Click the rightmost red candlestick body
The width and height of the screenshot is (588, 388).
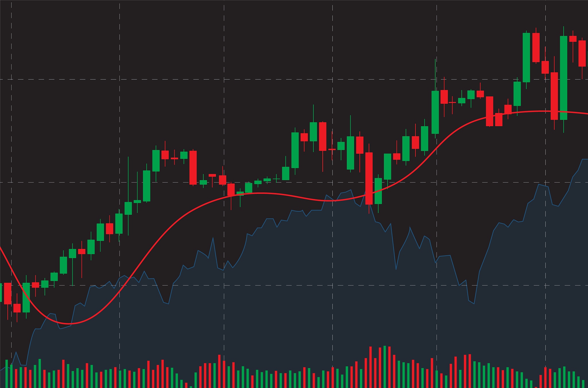[x=582, y=53]
